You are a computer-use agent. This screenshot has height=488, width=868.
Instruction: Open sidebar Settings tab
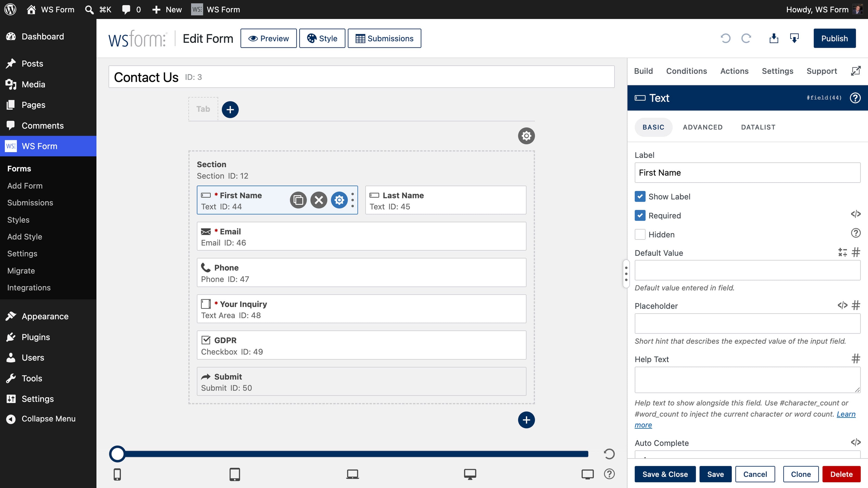[777, 71]
